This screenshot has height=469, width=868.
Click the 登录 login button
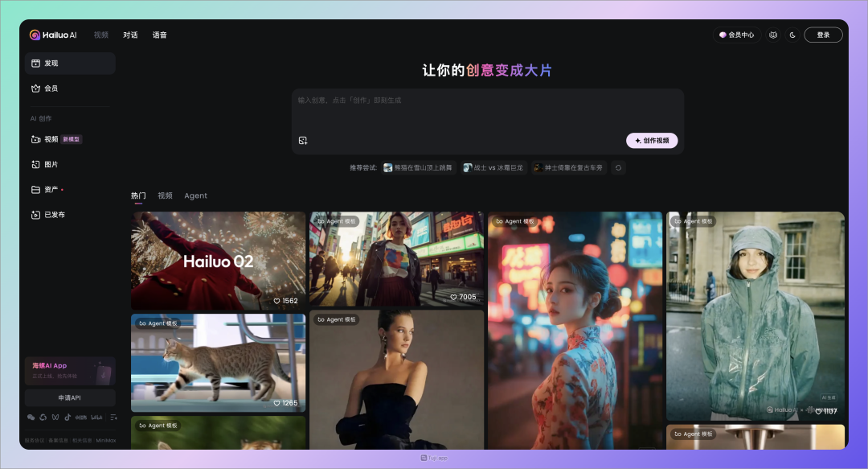(823, 35)
